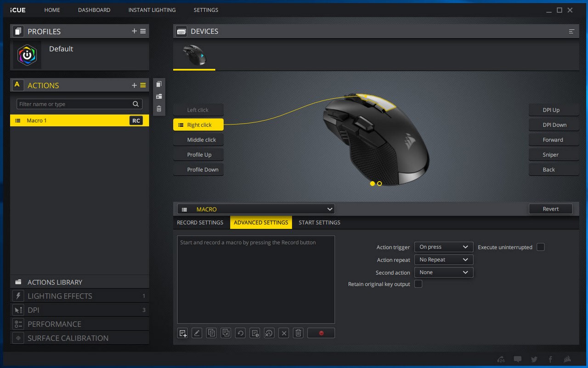Click the pencil edit icon below macro list
Image resolution: width=588 pixels, height=368 pixels.
tap(197, 333)
